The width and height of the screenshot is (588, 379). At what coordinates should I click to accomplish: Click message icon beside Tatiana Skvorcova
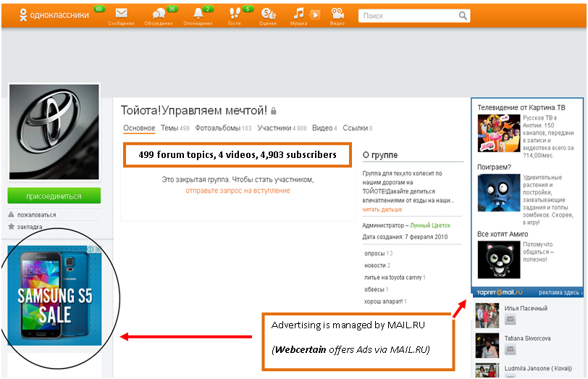pyautogui.click(x=510, y=350)
